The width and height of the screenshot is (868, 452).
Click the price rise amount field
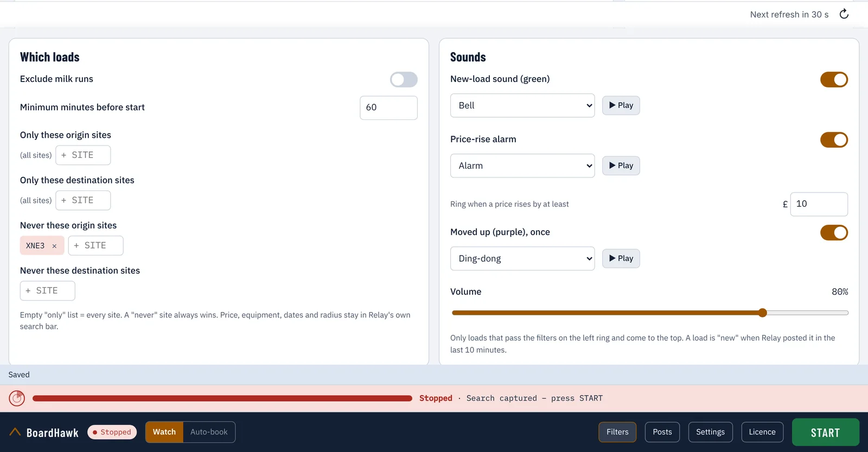click(x=819, y=204)
